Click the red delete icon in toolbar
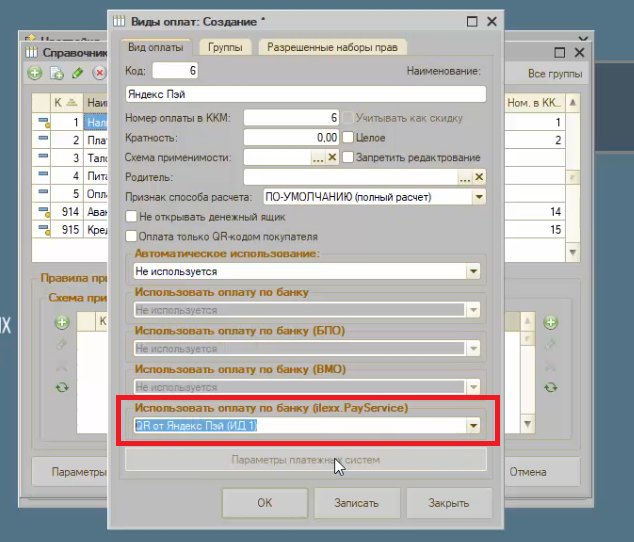The width and height of the screenshot is (634, 542). (x=99, y=73)
